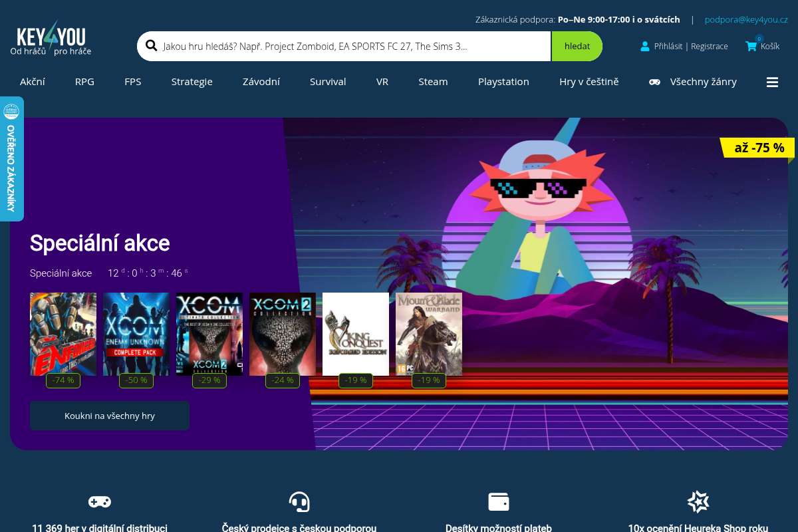
Task: Click the -29 % discount label
Action: pyautogui.click(x=209, y=380)
